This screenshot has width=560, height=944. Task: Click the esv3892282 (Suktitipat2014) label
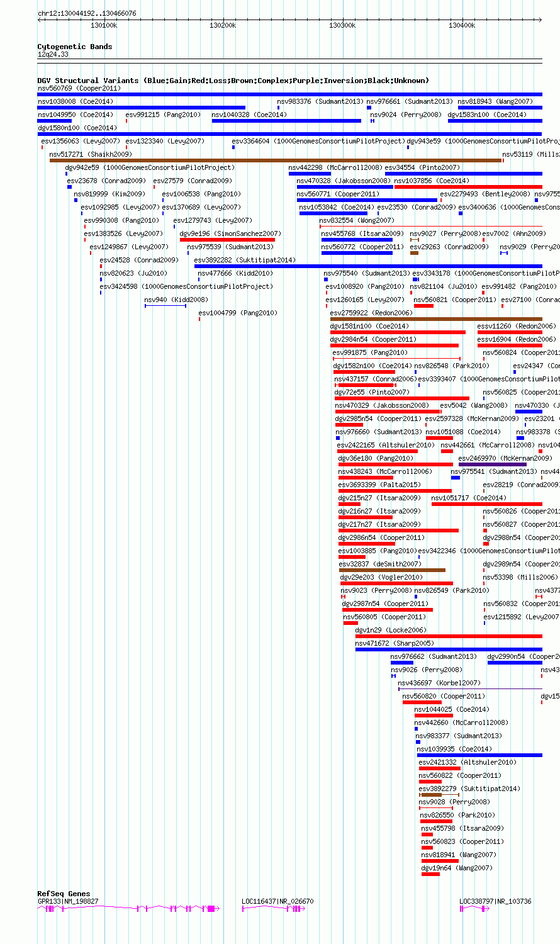coord(245,260)
